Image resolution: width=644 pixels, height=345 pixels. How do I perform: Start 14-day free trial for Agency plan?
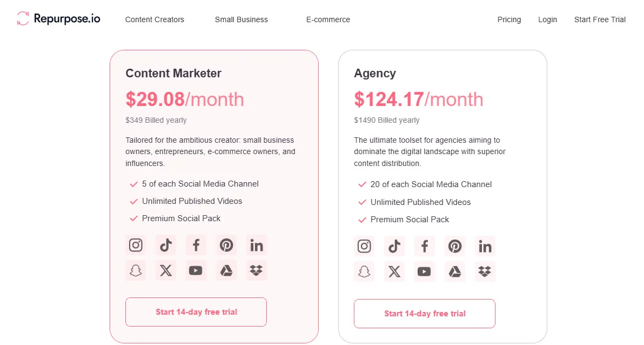click(x=425, y=314)
